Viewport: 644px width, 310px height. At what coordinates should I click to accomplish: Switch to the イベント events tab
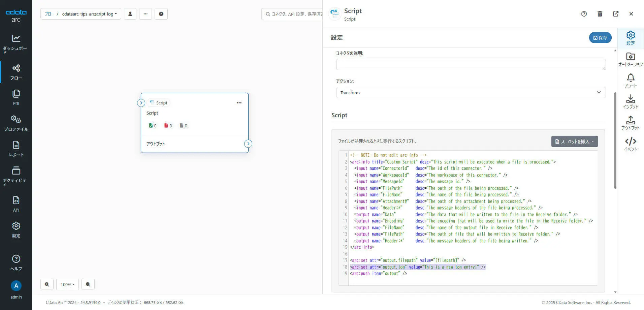[630, 144]
